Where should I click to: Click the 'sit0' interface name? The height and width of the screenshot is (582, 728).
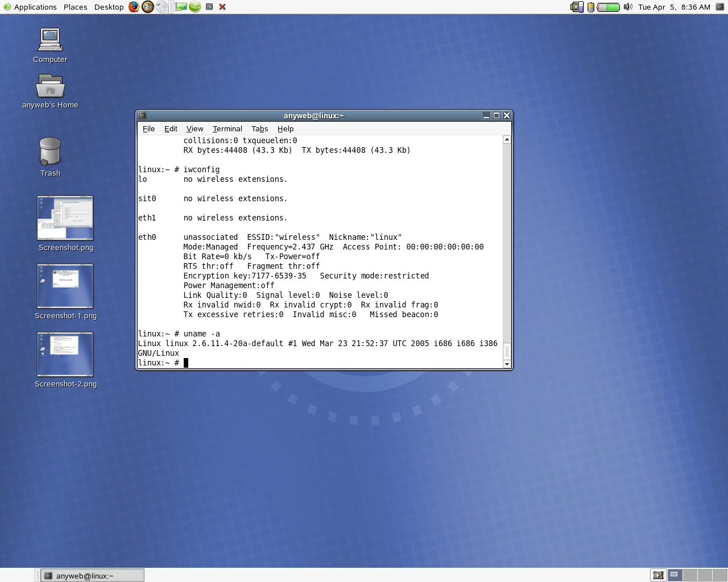tap(147, 198)
